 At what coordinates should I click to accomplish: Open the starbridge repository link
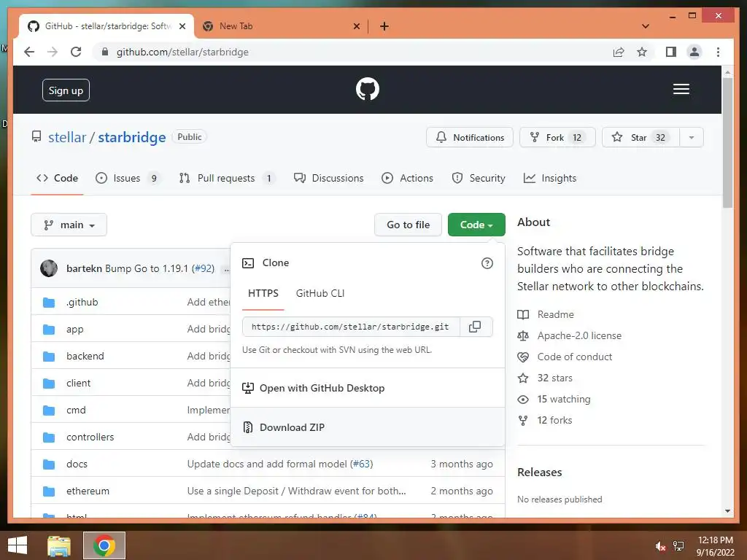point(132,138)
